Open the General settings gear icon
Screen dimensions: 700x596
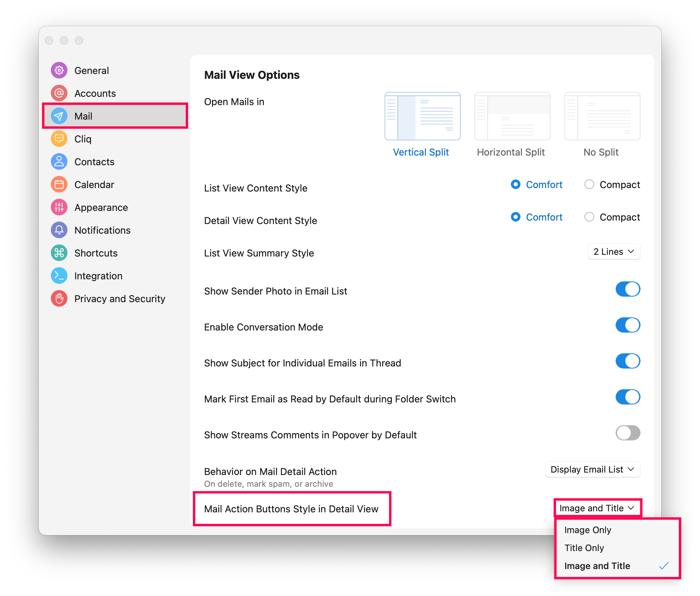tap(59, 71)
